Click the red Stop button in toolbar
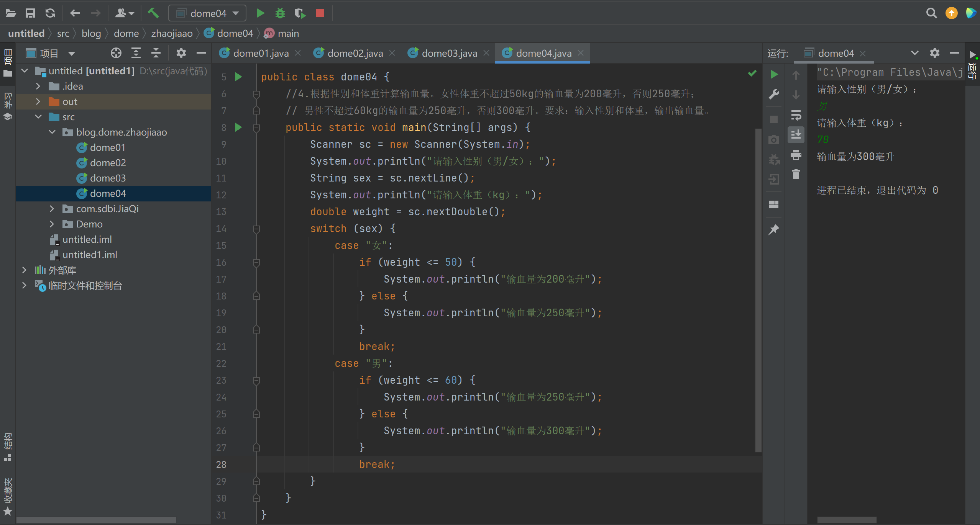Screen dimensions: 980x525 (320, 13)
